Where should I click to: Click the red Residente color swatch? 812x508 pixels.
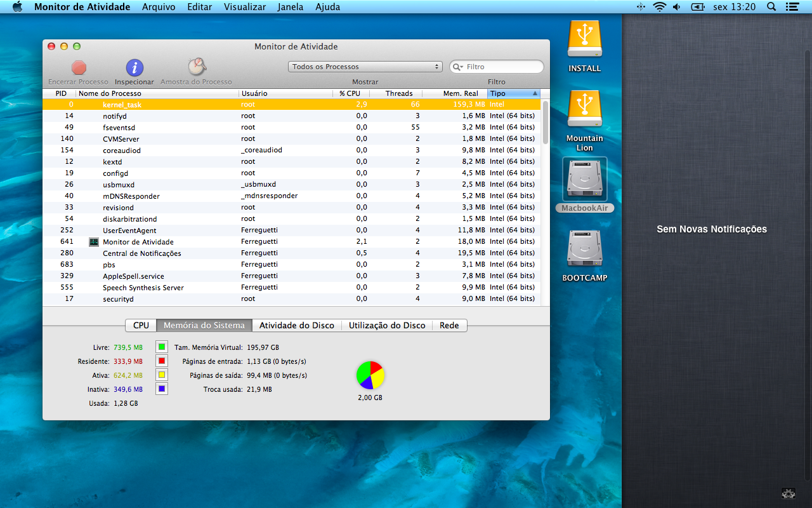[x=162, y=361]
